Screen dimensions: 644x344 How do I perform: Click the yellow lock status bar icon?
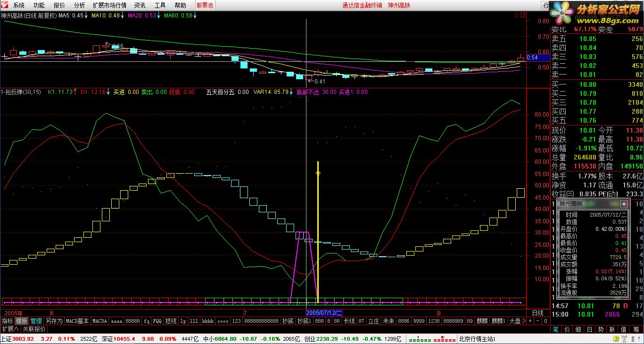coord(615,339)
